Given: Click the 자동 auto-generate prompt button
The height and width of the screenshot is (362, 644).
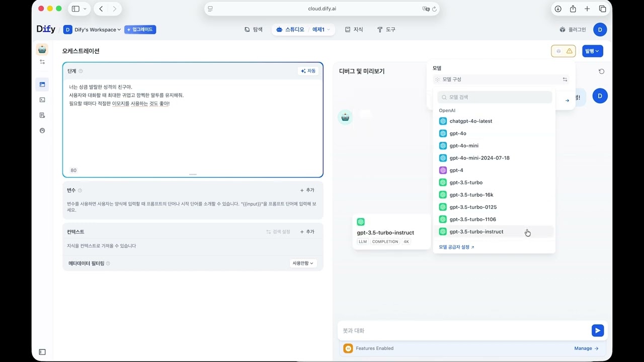Looking at the screenshot, I should [x=308, y=71].
